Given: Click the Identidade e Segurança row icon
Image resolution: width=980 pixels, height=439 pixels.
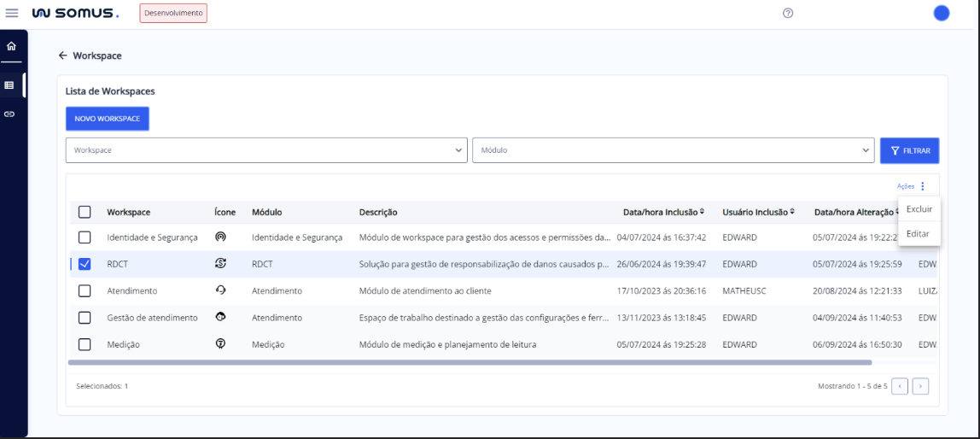Looking at the screenshot, I should 220,237.
